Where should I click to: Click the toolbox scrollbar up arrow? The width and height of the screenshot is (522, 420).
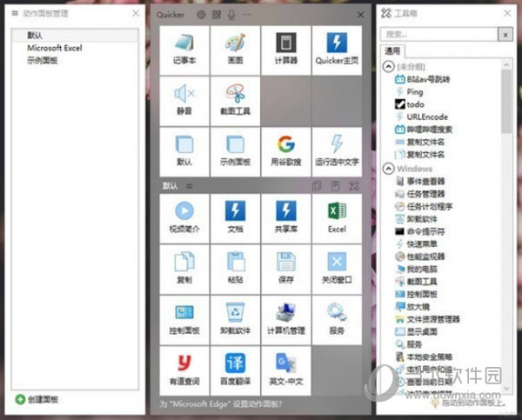coord(506,64)
